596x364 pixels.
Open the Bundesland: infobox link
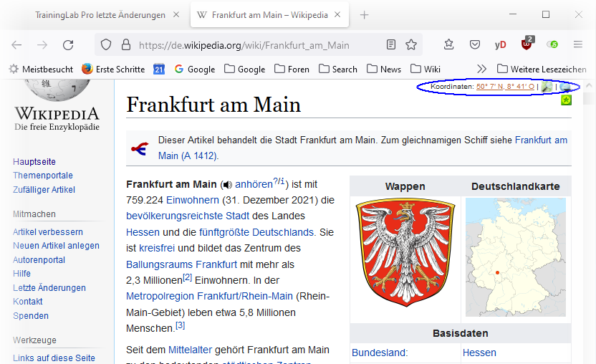[x=380, y=353]
